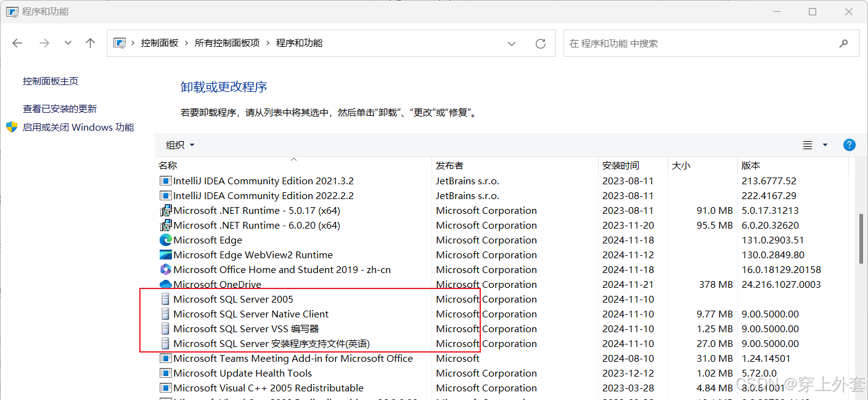Image resolution: width=868 pixels, height=400 pixels.
Task: Select the Microsoft Edge entry name
Action: pyautogui.click(x=208, y=240)
